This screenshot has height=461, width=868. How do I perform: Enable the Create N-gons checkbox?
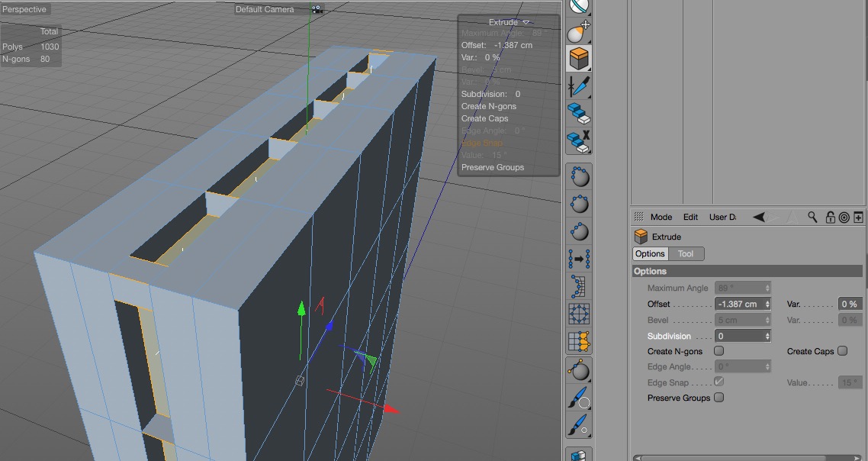click(x=719, y=351)
